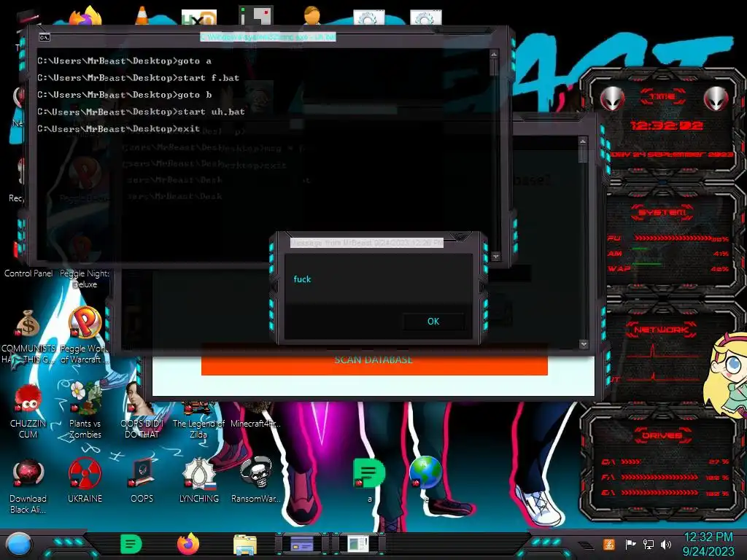Click the cmd window scrollbar up arrow

494,55
